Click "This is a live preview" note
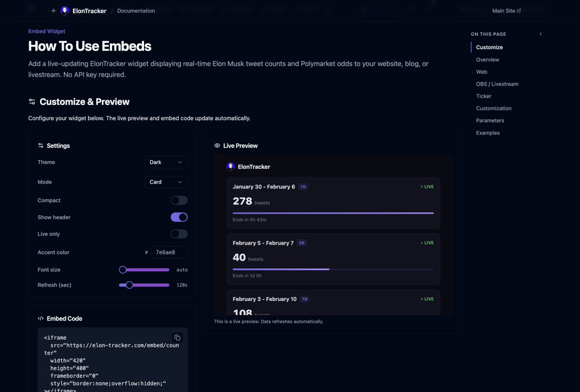 click(269, 321)
